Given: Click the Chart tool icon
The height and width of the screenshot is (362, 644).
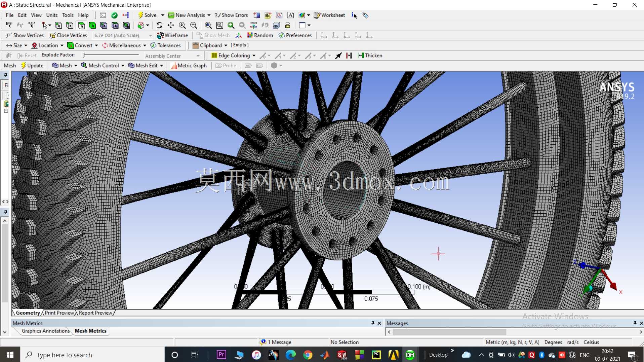Looking at the screenshot, I should point(279,15).
